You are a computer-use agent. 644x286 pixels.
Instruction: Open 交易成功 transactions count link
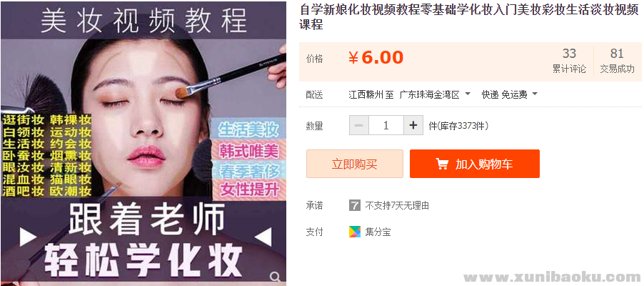coord(617,61)
